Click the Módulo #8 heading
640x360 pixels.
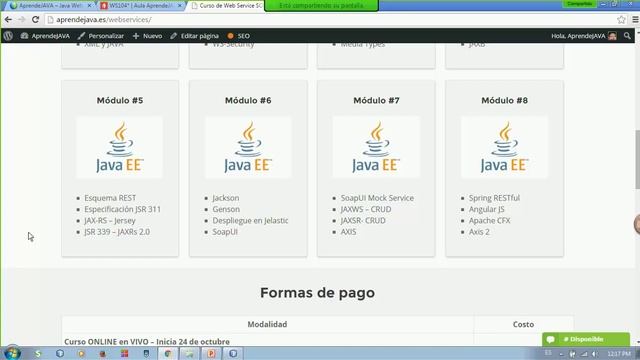click(504, 100)
